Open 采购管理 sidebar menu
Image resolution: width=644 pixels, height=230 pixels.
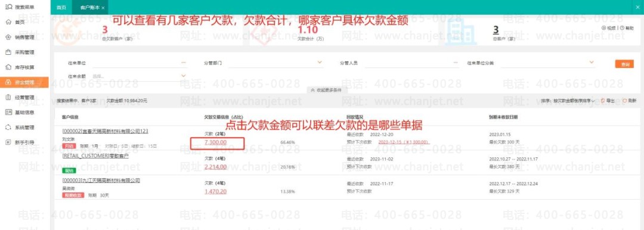pyautogui.click(x=24, y=52)
